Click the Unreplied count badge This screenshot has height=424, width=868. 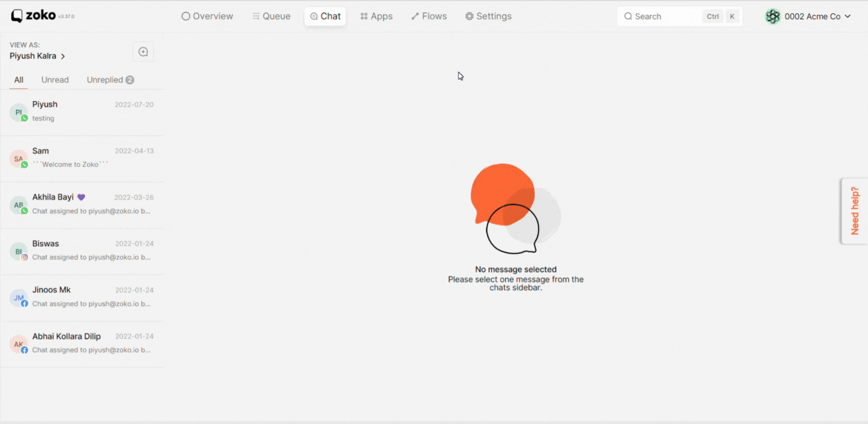pos(130,80)
